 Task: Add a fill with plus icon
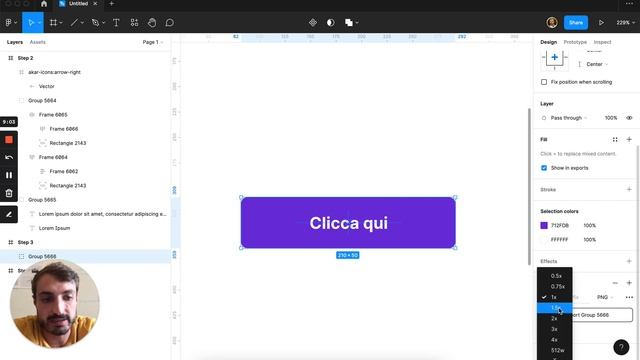click(x=629, y=140)
